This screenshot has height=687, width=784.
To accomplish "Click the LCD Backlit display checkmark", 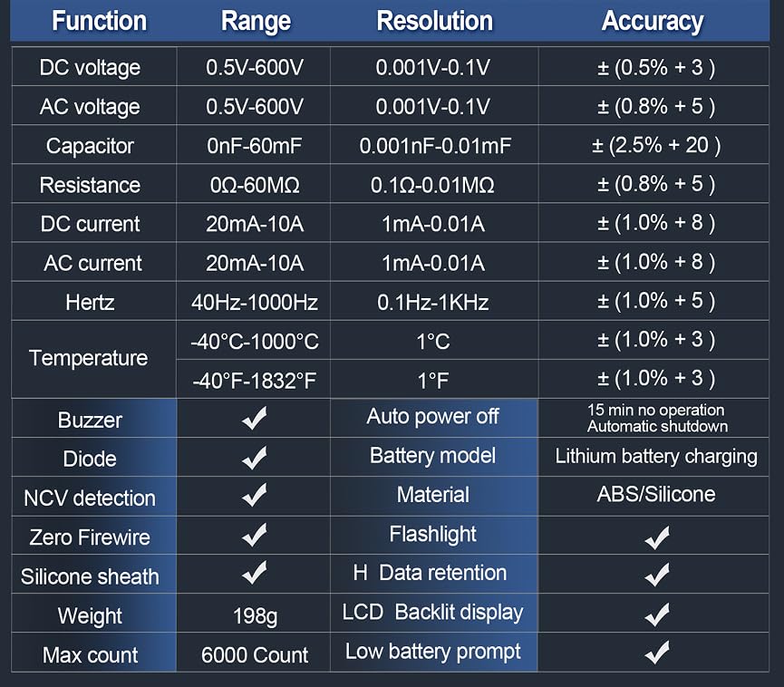I will click(656, 614).
